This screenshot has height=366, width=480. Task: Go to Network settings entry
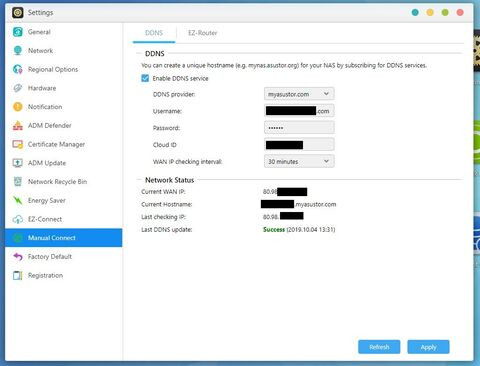pos(40,51)
